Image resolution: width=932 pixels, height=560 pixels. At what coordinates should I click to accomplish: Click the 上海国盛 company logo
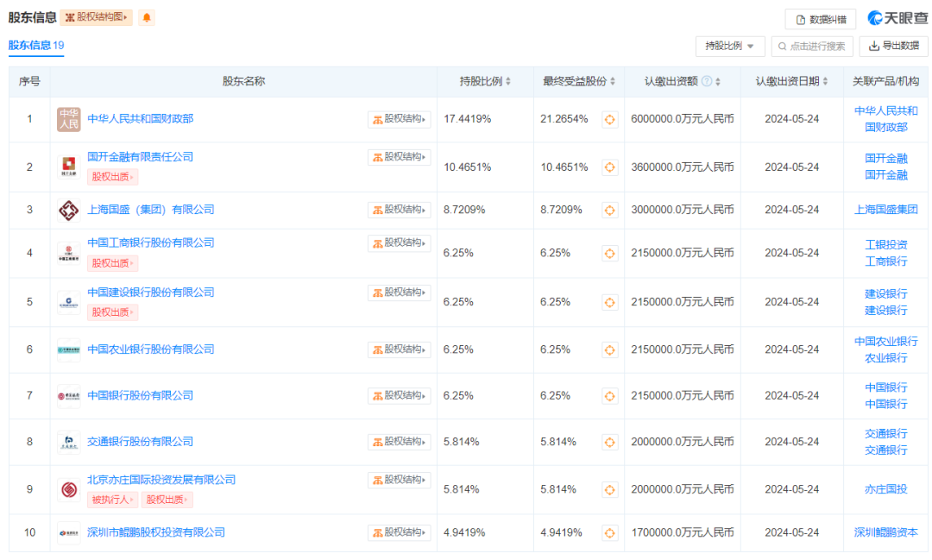68,210
